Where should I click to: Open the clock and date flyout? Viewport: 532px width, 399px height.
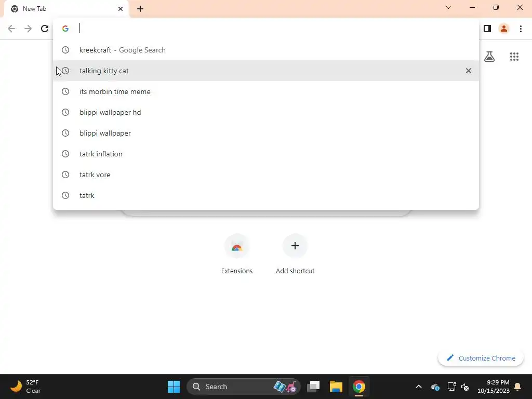pyautogui.click(x=494, y=387)
